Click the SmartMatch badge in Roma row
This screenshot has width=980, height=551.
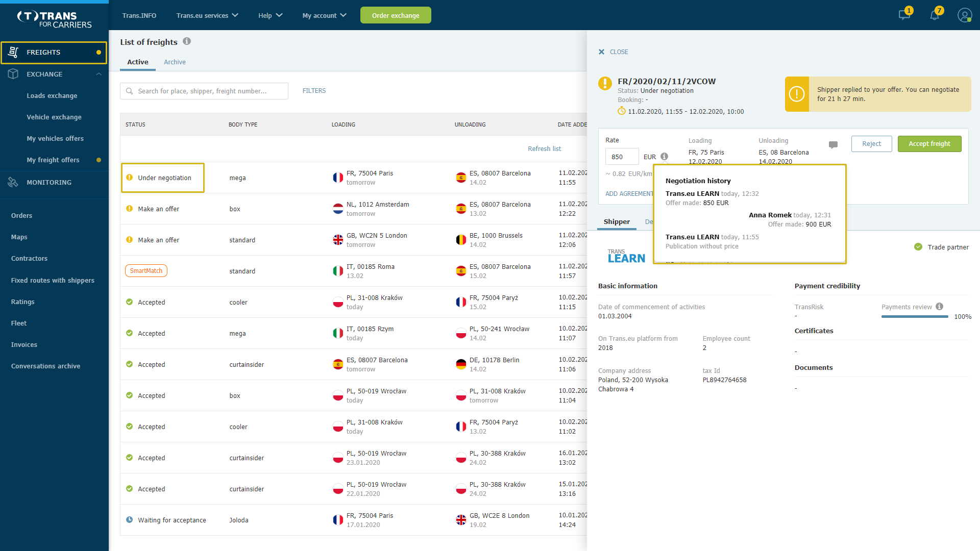coord(146,271)
